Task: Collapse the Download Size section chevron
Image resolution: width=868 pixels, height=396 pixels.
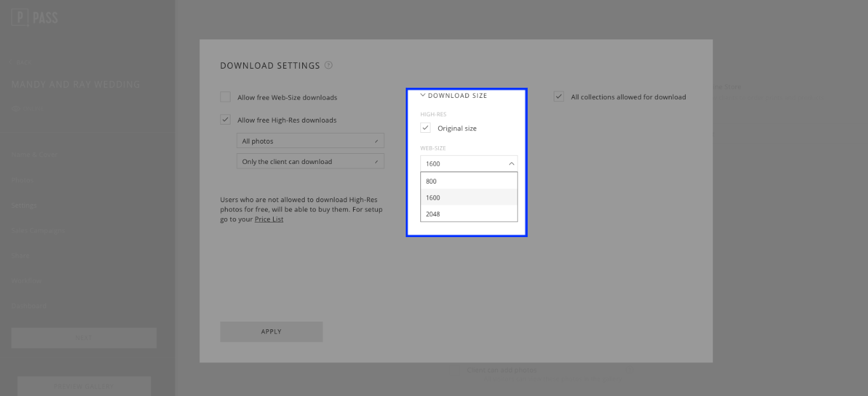Action: pyautogui.click(x=423, y=95)
